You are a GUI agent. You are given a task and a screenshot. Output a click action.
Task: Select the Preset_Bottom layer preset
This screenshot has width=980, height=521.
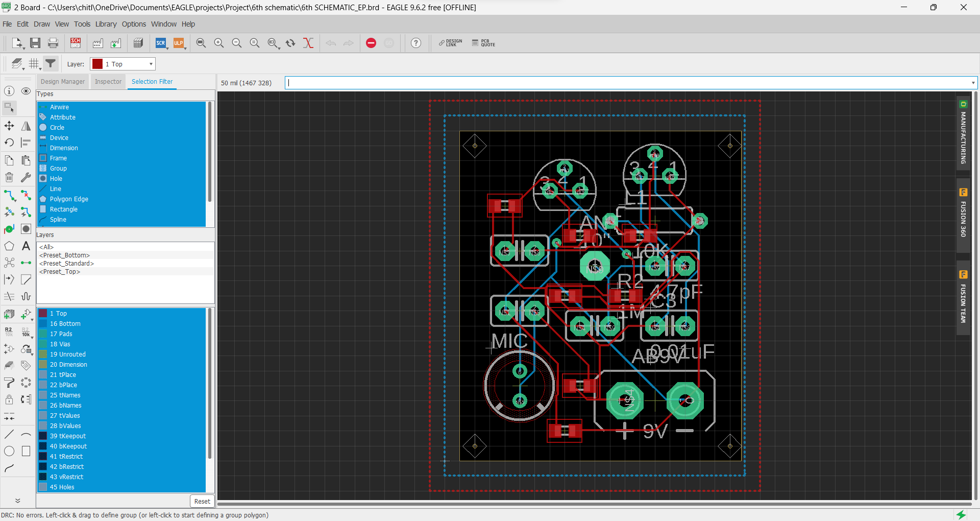(64, 255)
